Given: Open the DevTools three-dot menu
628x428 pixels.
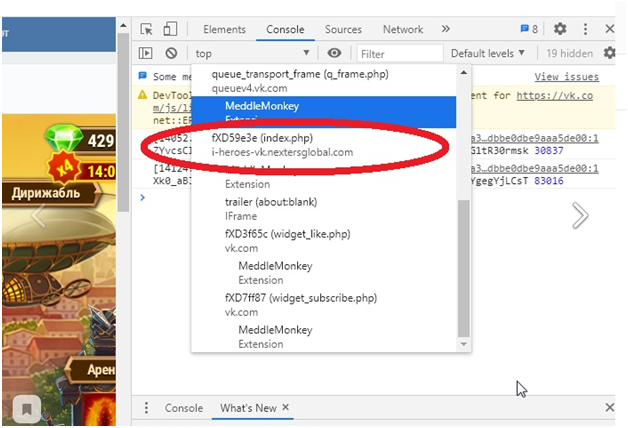Looking at the screenshot, I should coord(585,29).
